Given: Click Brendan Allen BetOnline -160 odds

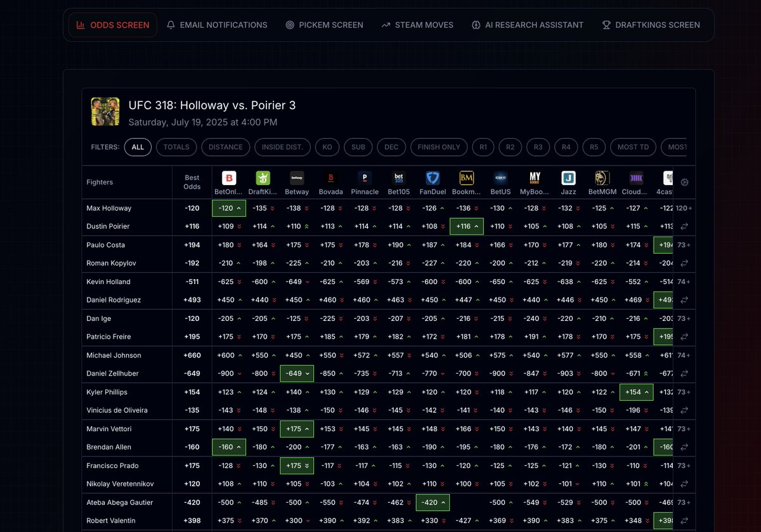Looking at the screenshot, I should click(229, 447).
